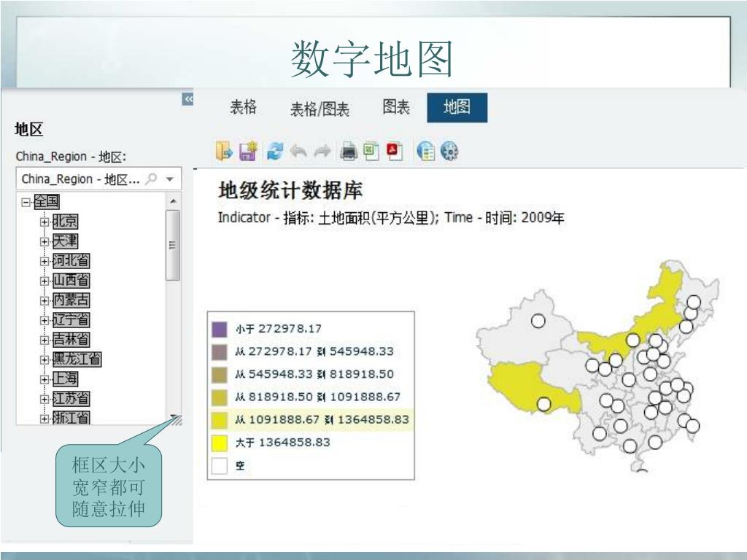Click the magnifier search icon in region box
The height and width of the screenshot is (560, 747).
point(151,179)
